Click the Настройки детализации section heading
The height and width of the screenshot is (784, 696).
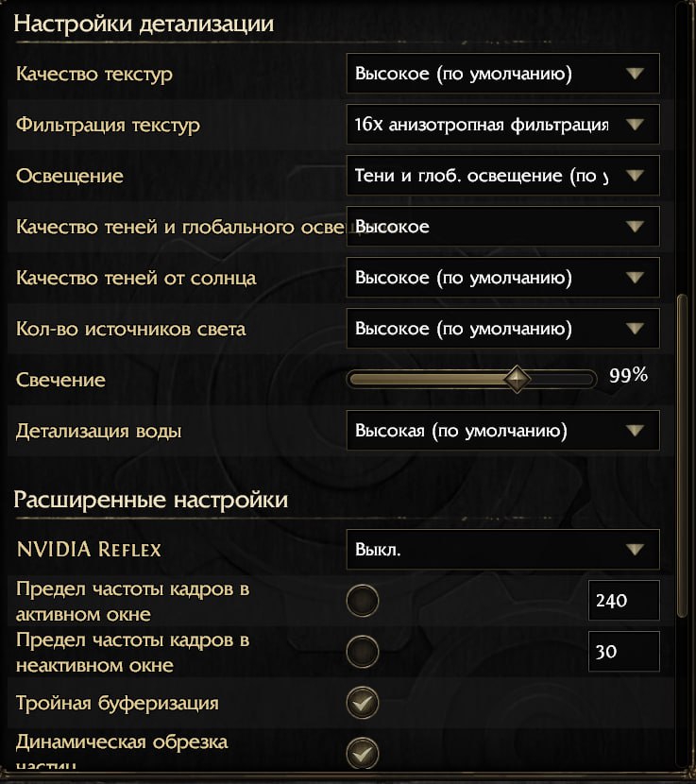pos(144,24)
